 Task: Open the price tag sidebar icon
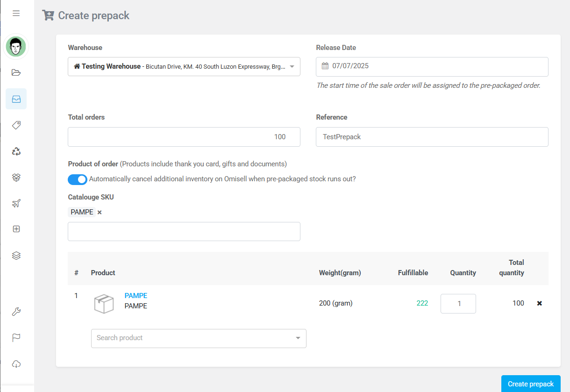(x=16, y=125)
